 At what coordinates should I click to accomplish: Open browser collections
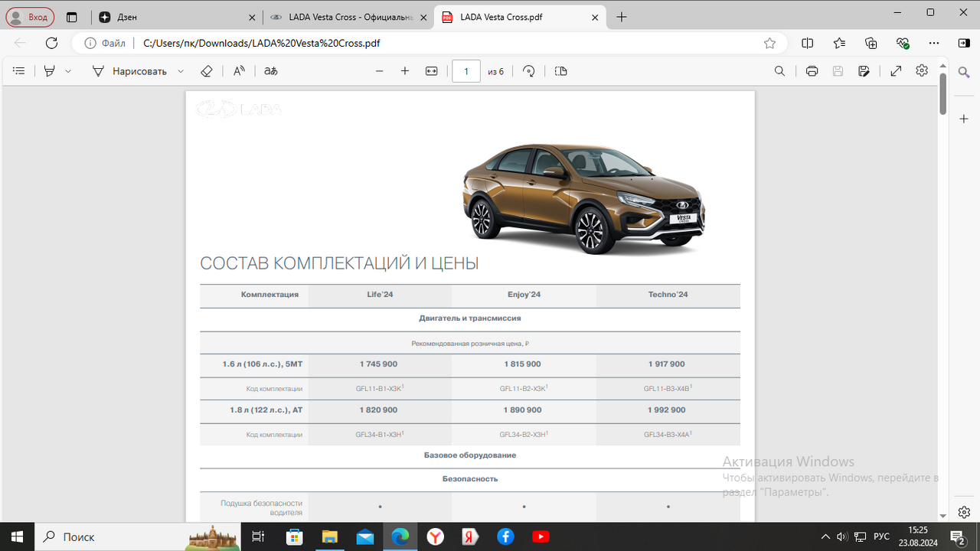pyautogui.click(x=871, y=43)
